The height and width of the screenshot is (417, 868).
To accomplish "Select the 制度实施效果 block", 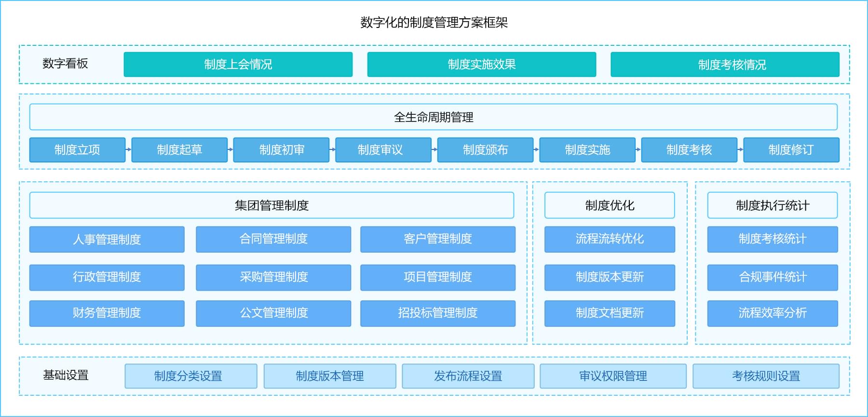I will tap(482, 65).
